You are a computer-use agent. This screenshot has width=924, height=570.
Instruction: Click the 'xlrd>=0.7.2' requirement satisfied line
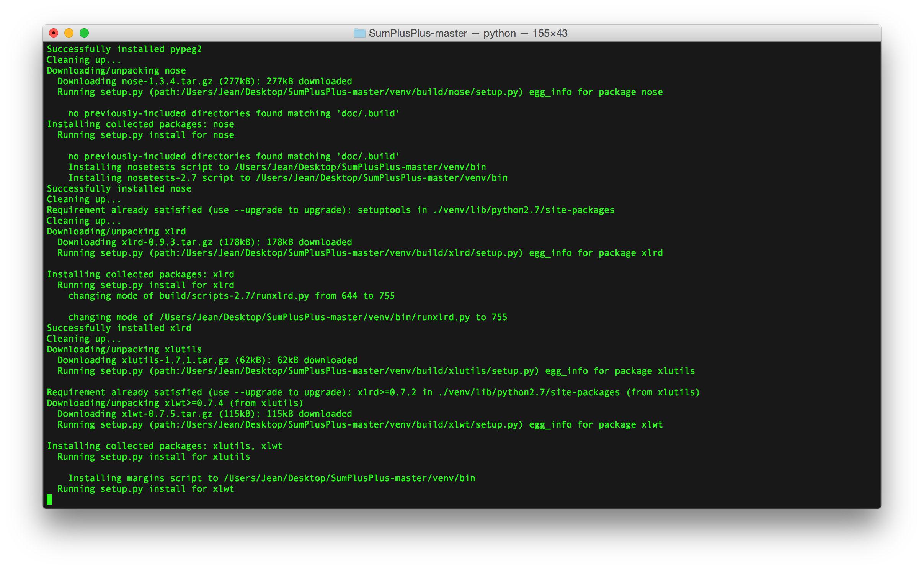[x=373, y=392]
